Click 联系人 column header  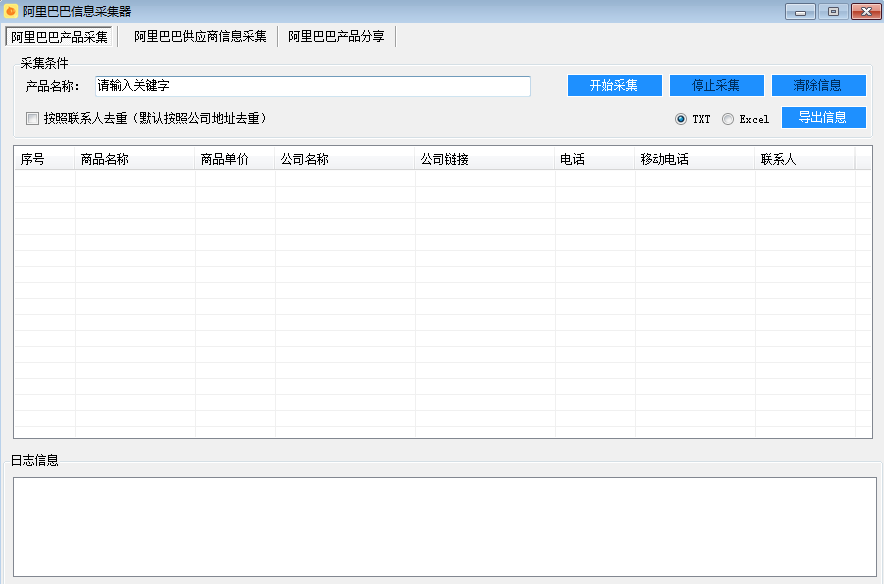point(805,160)
